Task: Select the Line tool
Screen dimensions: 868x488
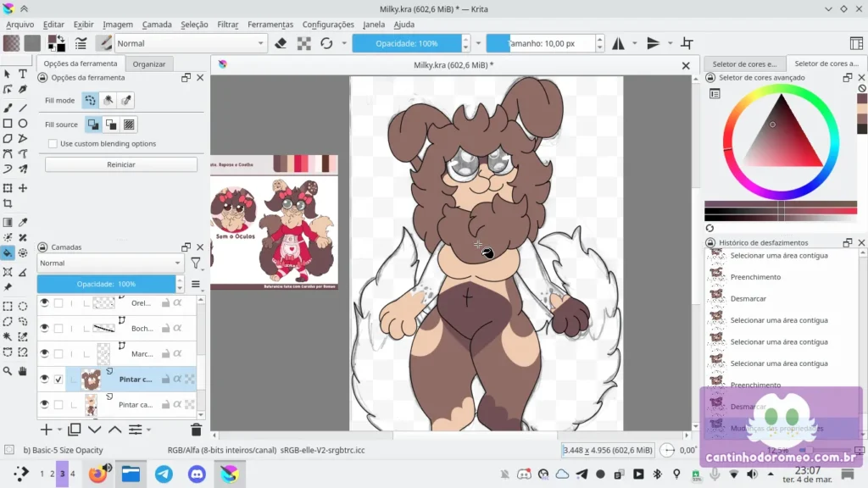Action: point(23,108)
